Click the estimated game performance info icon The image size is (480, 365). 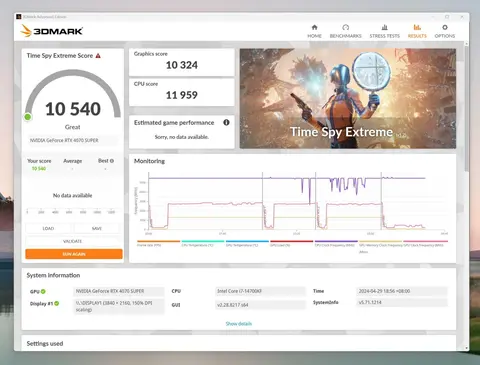[226, 122]
